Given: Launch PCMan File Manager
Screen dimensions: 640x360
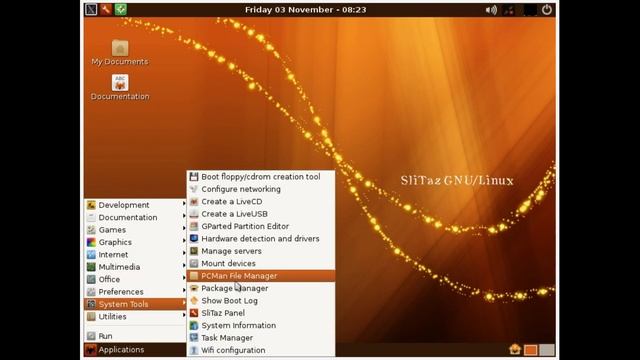Looking at the screenshot, I should (x=261, y=276).
